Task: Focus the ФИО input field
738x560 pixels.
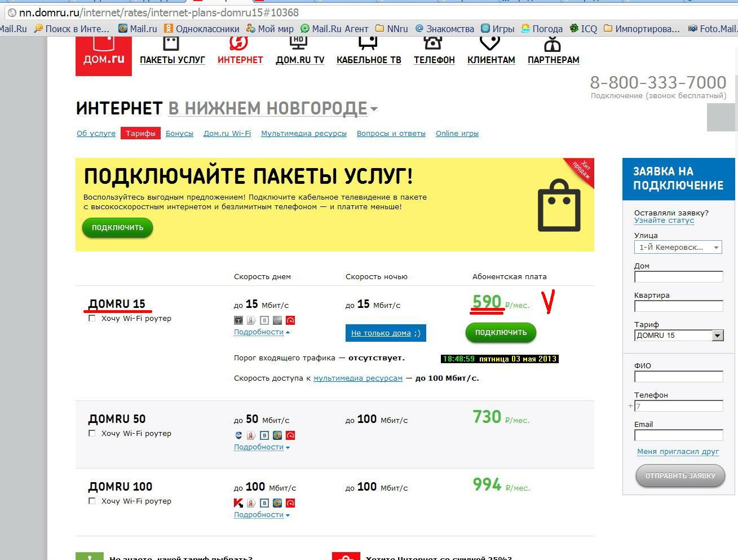Action: tap(678, 377)
